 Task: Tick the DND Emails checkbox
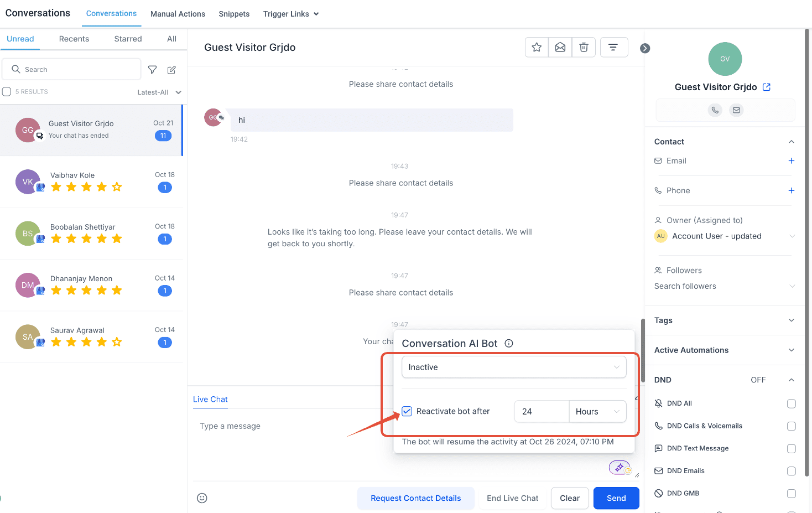792,471
